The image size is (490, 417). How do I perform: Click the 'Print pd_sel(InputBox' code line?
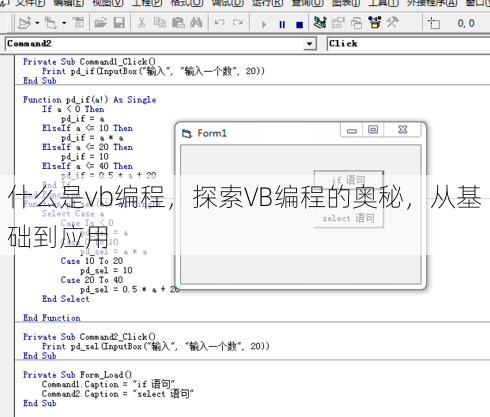155,346
